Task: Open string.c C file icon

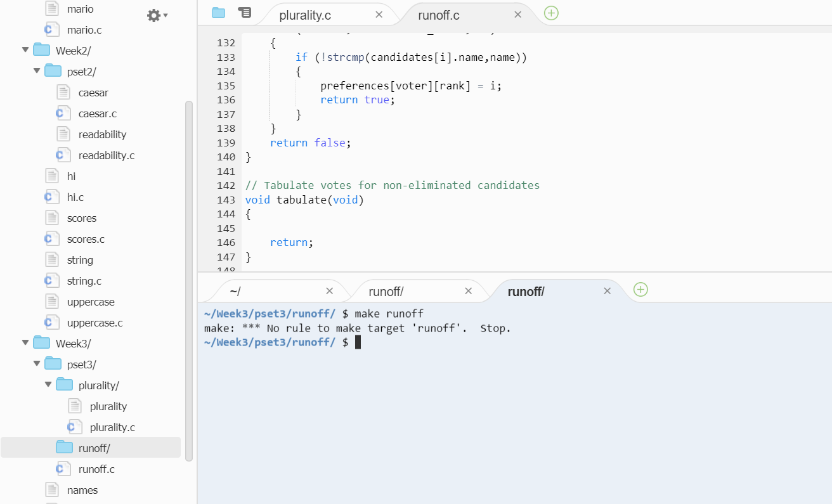Action: click(x=52, y=281)
